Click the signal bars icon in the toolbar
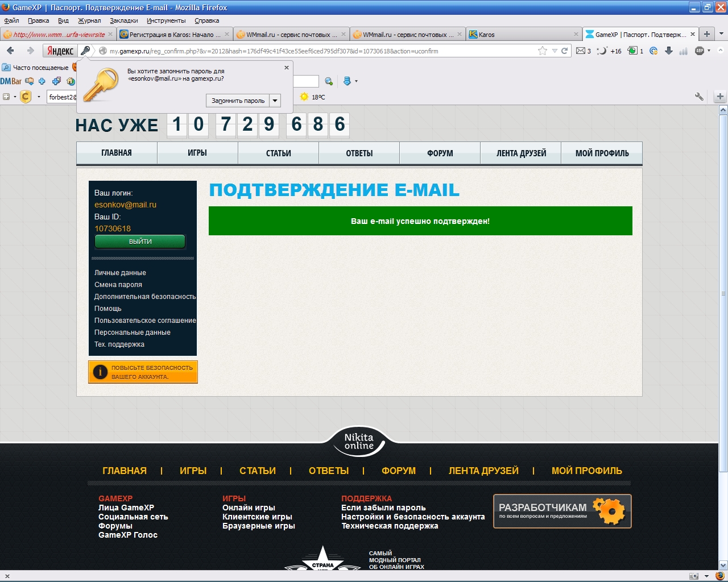 (x=684, y=51)
